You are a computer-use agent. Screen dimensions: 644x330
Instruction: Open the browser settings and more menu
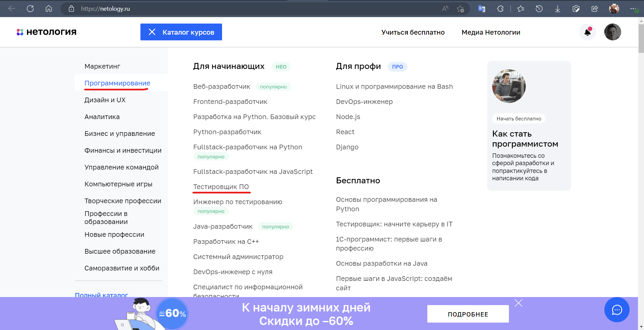633,9
